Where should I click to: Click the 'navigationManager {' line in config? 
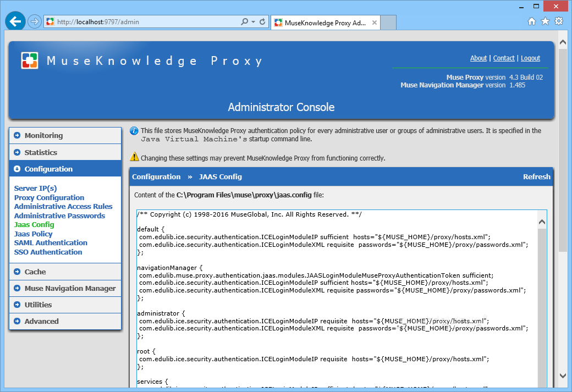click(169, 268)
